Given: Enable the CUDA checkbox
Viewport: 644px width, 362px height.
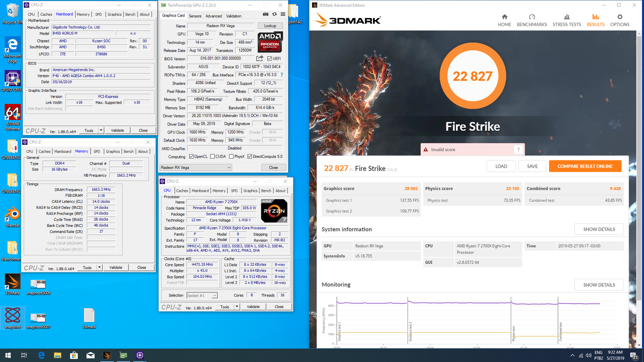Looking at the screenshot, I should (x=213, y=156).
